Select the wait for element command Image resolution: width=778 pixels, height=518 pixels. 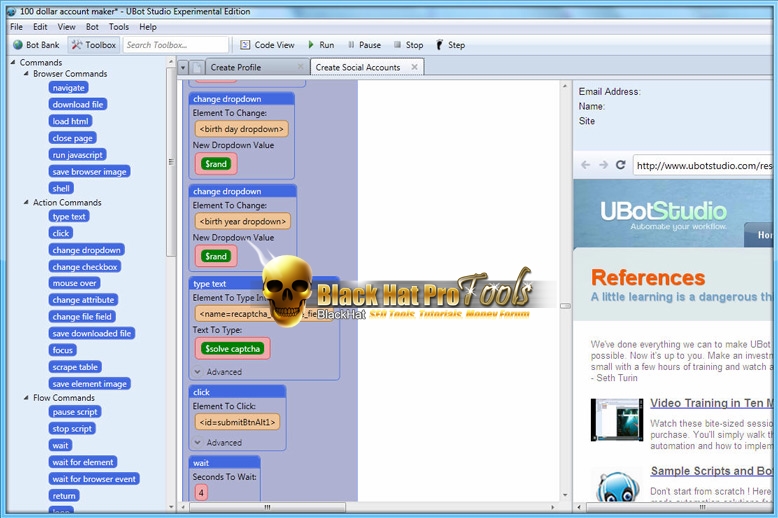pyautogui.click(x=83, y=462)
